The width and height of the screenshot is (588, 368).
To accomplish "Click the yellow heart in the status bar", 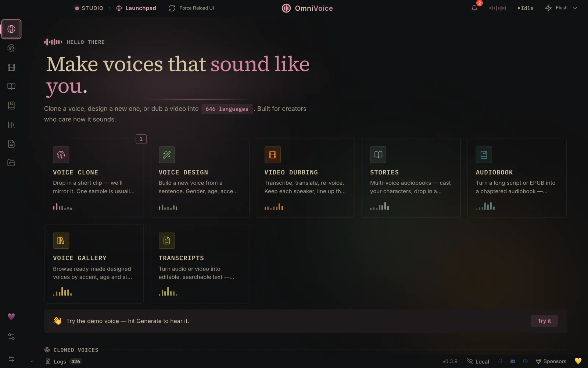I will pyautogui.click(x=578, y=361).
